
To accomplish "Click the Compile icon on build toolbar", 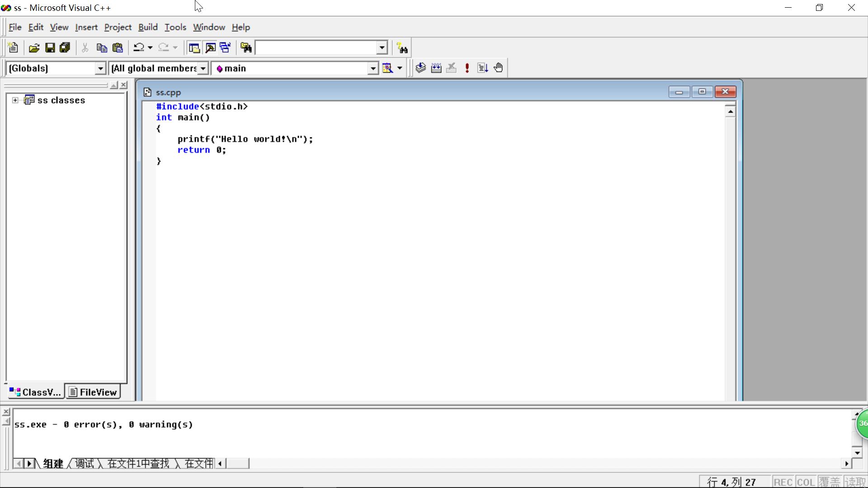I will tap(421, 68).
